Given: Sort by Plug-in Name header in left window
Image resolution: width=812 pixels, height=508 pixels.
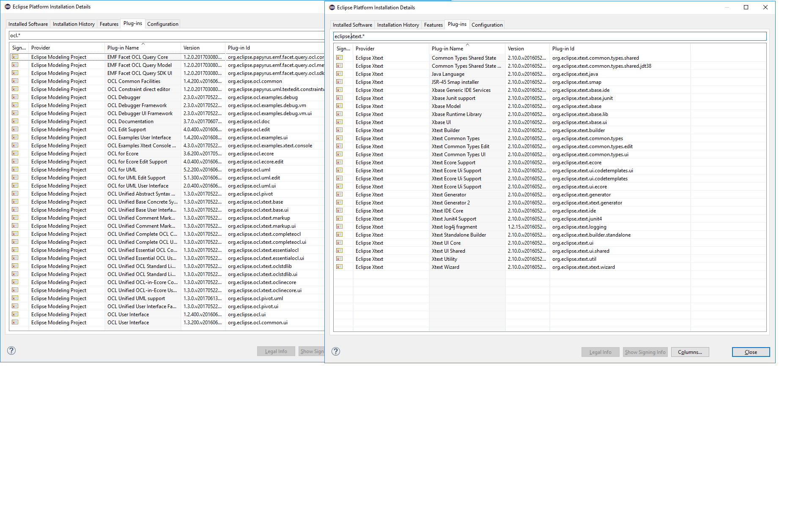Looking at the screenshot, I should (x=143, y=48).
